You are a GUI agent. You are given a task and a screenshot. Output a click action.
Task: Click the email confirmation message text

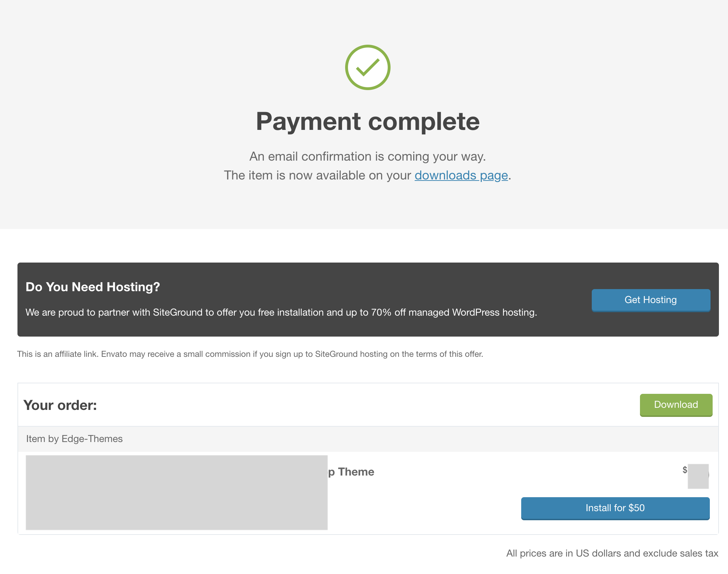pyautogui.click(x=367, y=156)
